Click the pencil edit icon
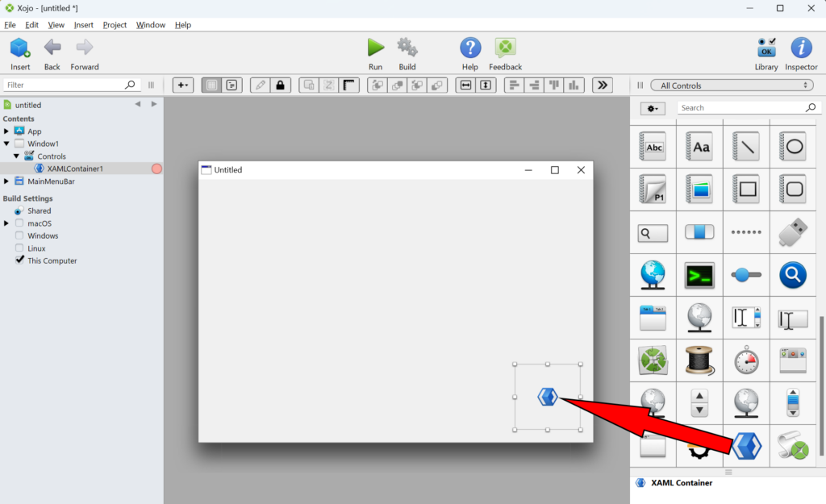The height and width of the screenshot is (504, 826). [261, 85]
